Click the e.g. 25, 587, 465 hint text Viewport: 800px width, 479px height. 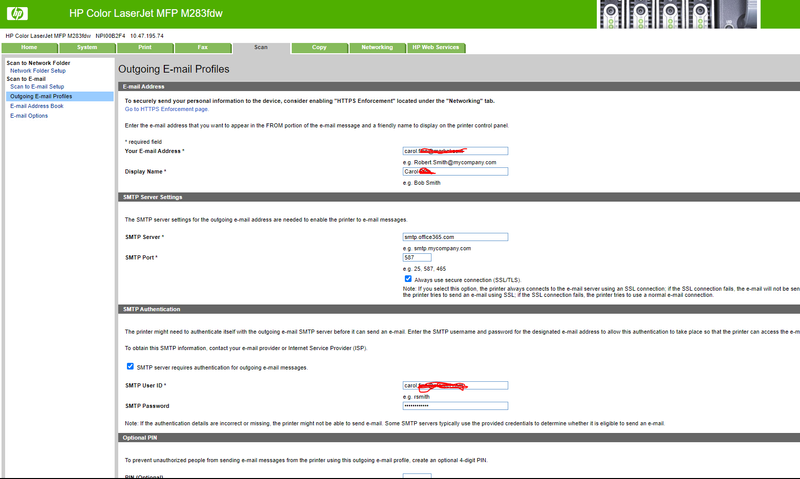424,269
